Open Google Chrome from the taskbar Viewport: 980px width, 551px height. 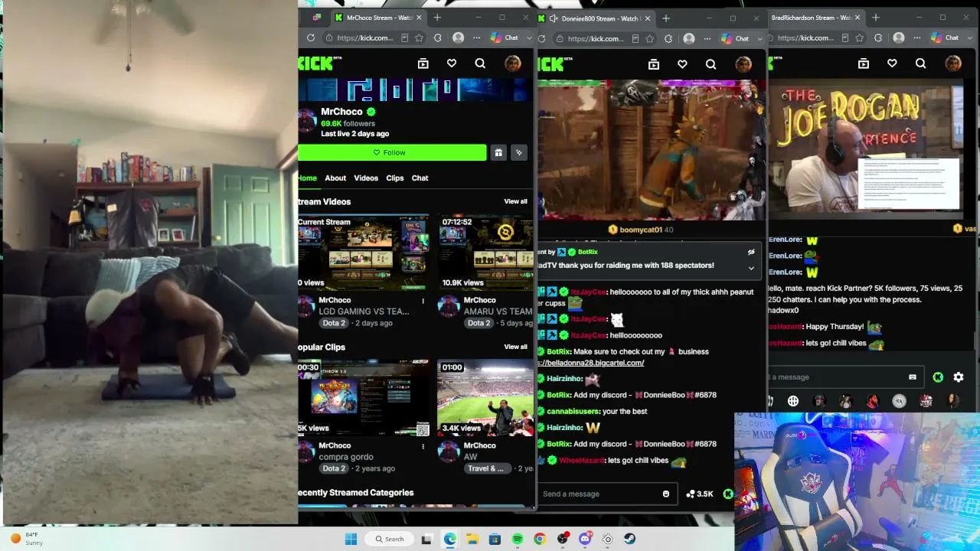click(540, 539)
